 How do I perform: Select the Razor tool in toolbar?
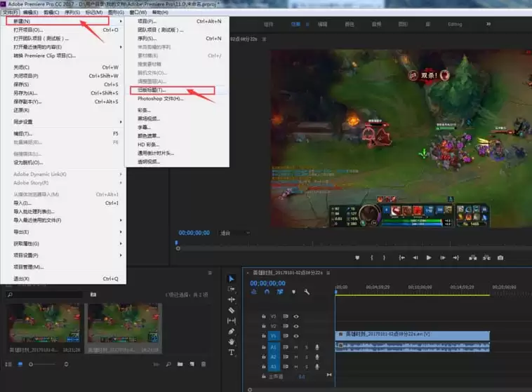pyautogui.click(x=232, y=310)
